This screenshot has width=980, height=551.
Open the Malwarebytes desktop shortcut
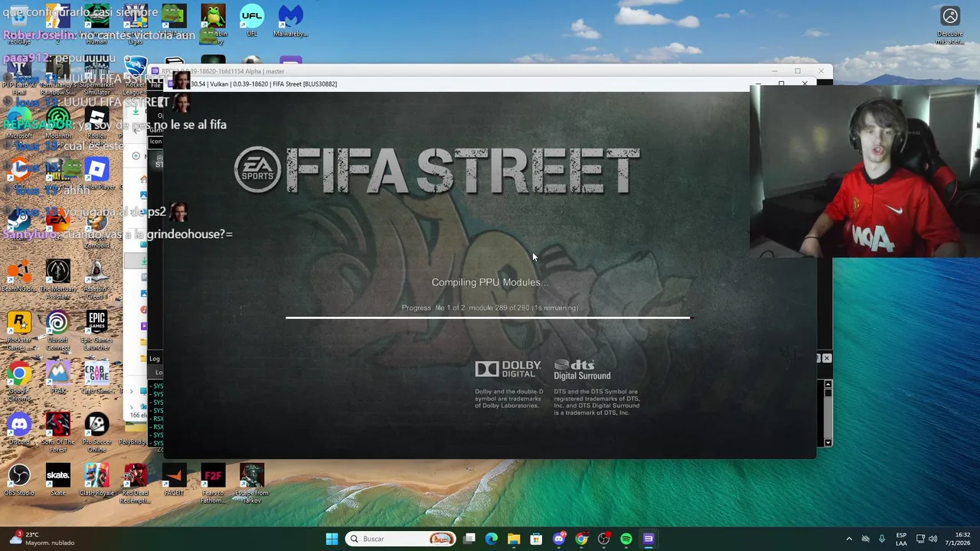coord(290,21)
